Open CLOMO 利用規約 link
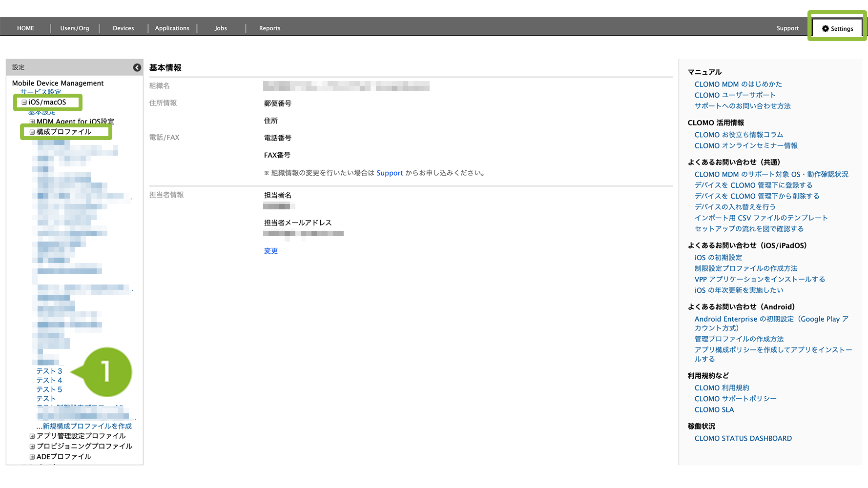 point(722,387)
